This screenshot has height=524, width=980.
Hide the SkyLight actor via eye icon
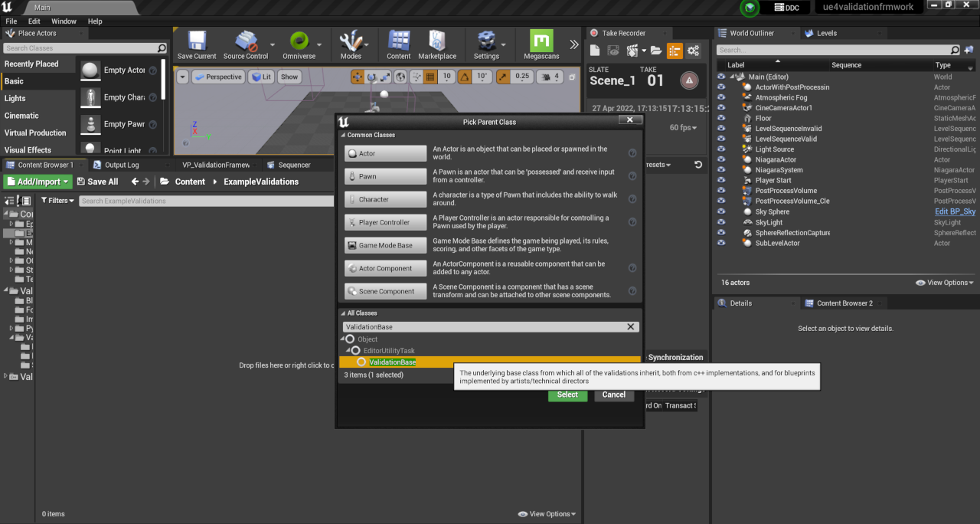[x=721, y=222]
